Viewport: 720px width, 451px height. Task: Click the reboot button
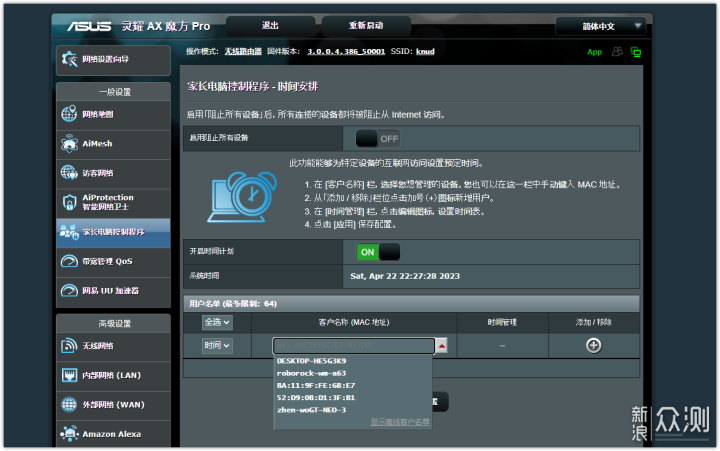366,26
